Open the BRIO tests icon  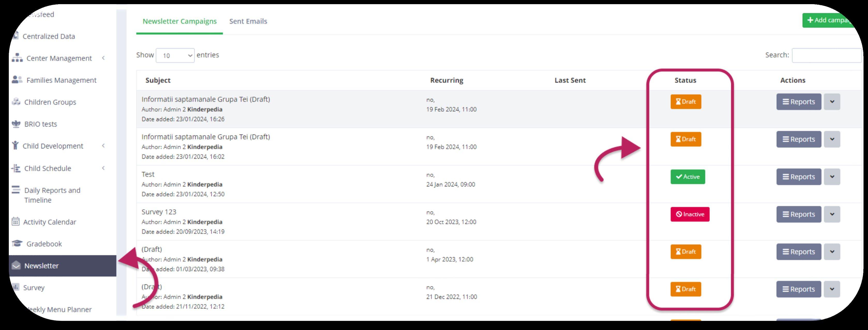point(16,124)
